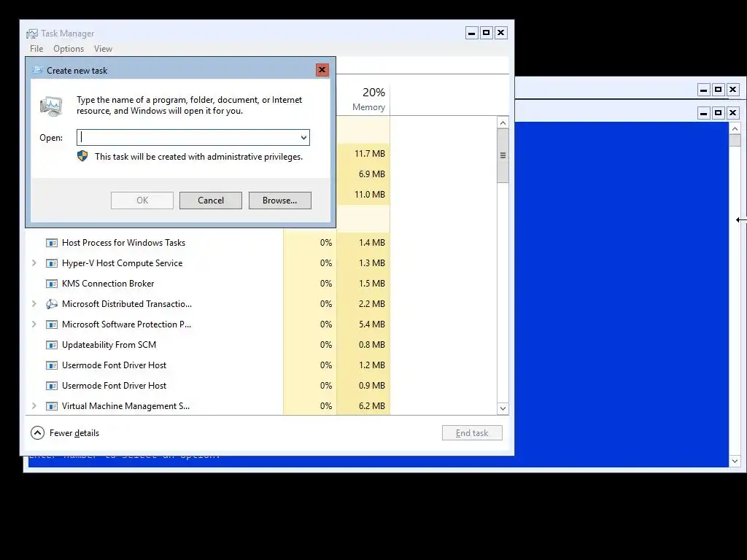Click blue console window scroll down arrow

click(x=735, y=461)
